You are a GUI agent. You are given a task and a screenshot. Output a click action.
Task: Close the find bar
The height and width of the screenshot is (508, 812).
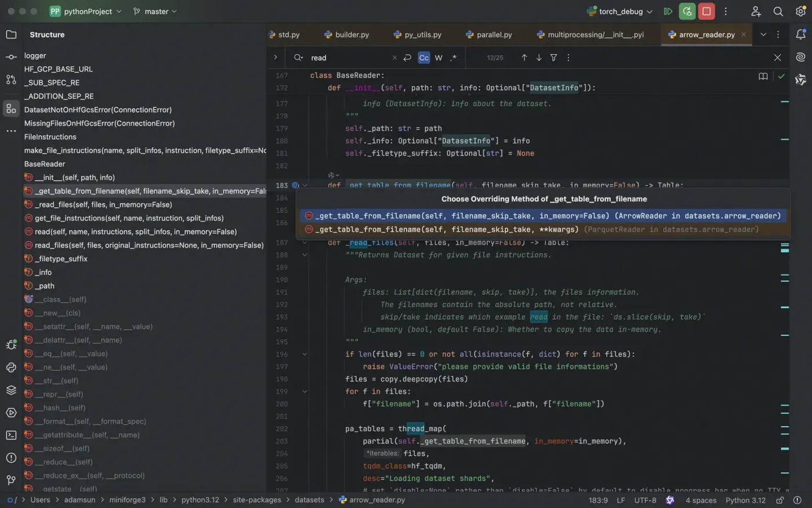pyautogui.click(x=778, y=57)
